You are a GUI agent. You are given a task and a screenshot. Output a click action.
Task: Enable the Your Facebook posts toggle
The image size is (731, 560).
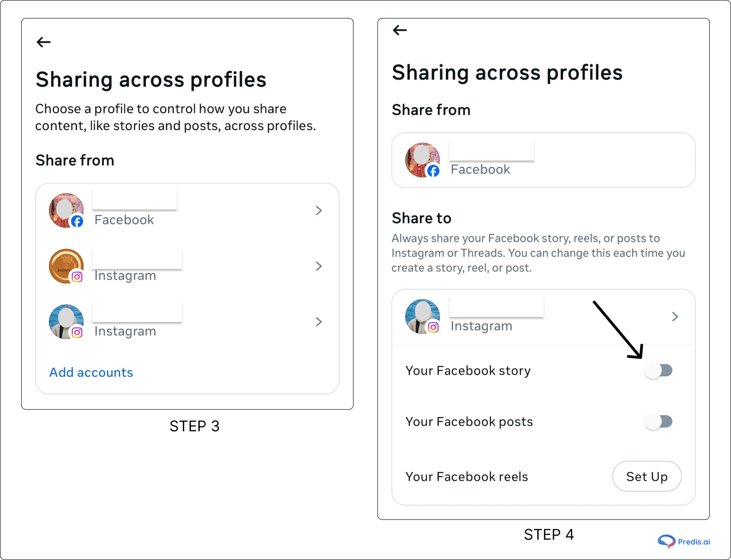(659, 421)
